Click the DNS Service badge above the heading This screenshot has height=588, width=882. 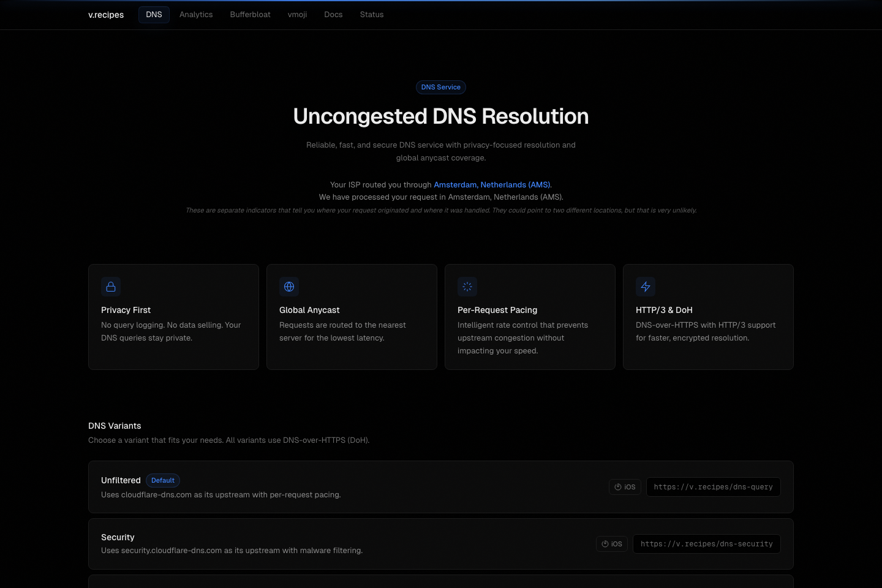click(441, 87)
